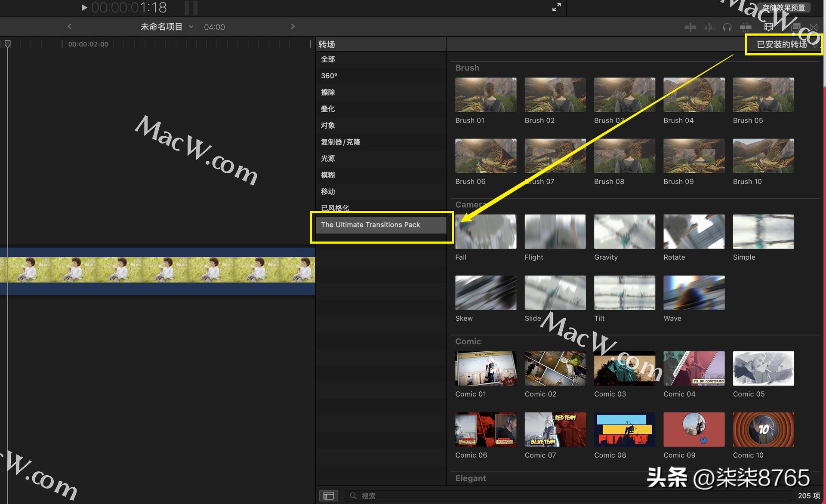Image resolution: width=826 pixels, height=504 pixels.
Task: Toggle solo using the headphones icon
Action: click(x=727, y=27)
